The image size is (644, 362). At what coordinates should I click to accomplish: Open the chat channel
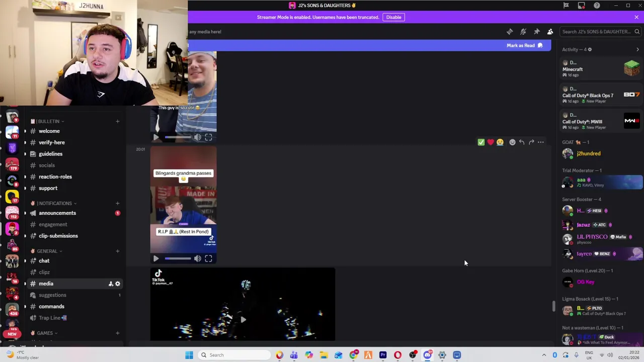(74, 261)
